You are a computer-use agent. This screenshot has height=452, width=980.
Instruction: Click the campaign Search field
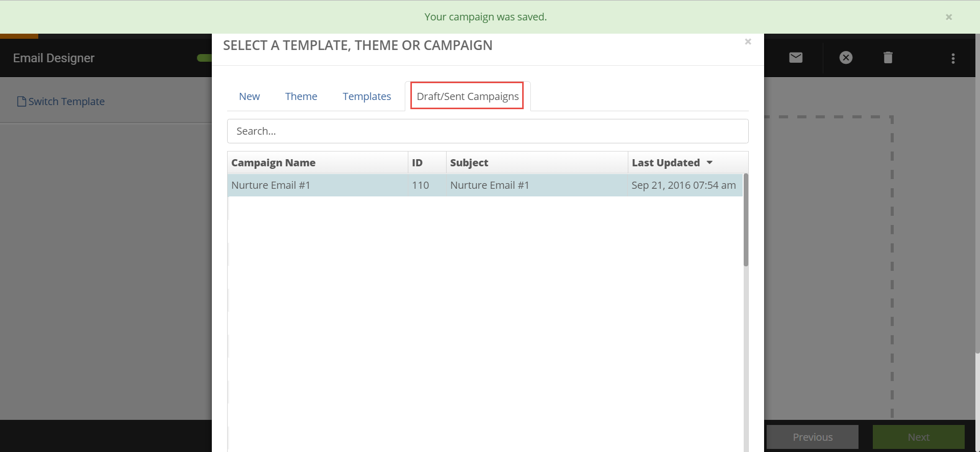coord(487,131)
